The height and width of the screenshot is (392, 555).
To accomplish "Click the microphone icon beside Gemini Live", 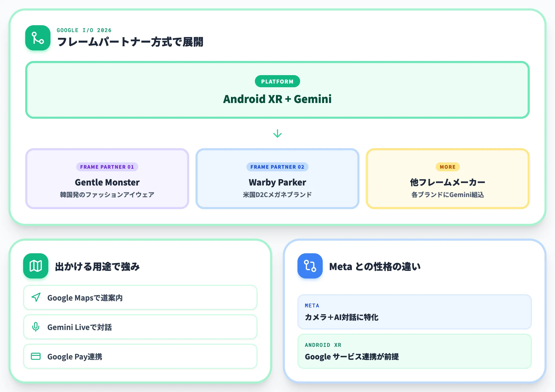I will click(36, 327).
